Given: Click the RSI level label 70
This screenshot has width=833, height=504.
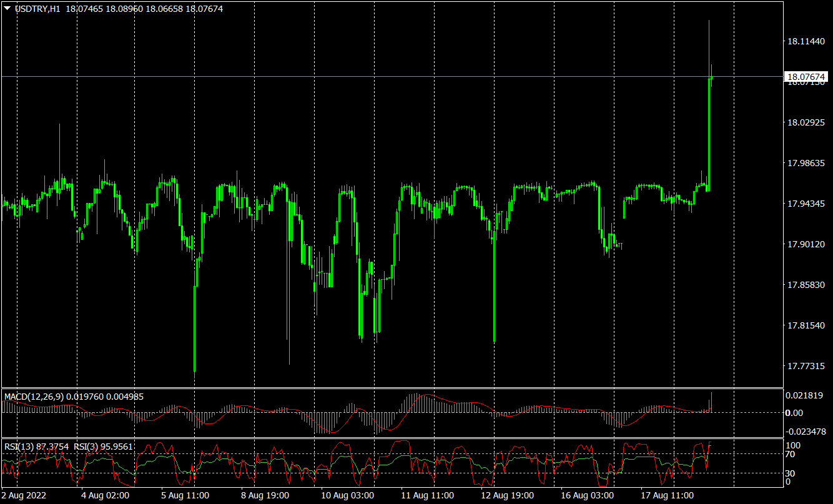Looking at the screenshot, I should (x=790, y=455).
